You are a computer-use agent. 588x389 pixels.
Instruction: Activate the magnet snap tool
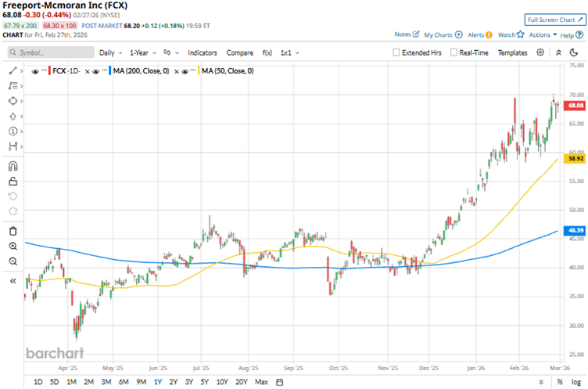point(13,165)
